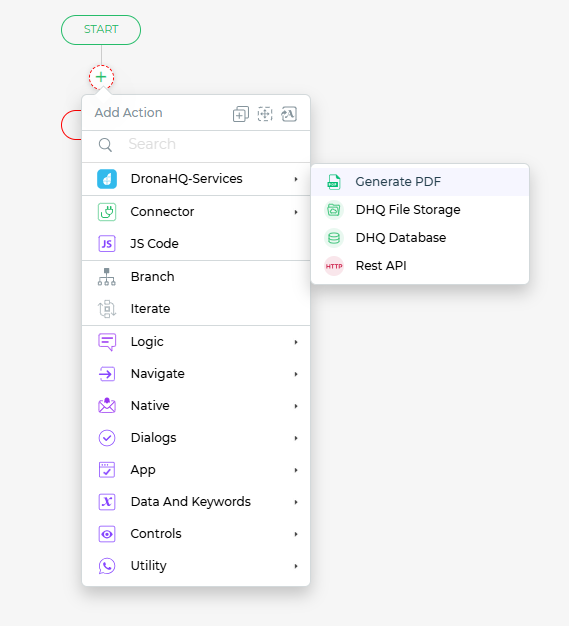The height and width of the screenshot is (626, 569).
Task: Expand DronaHQ-Services submenu arrow
Action: tap(296, 179)
